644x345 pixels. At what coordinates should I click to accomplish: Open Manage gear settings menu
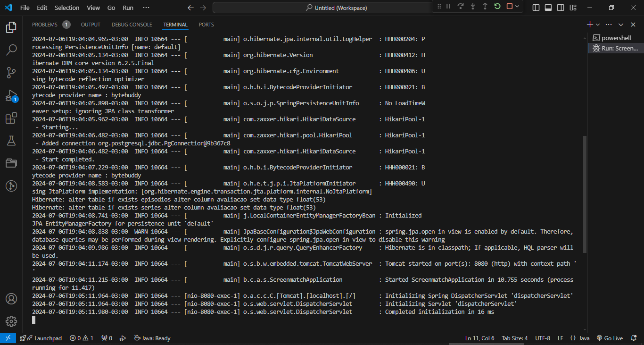pos(11,321)
